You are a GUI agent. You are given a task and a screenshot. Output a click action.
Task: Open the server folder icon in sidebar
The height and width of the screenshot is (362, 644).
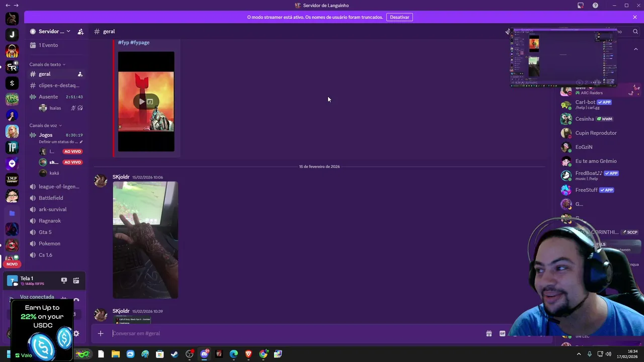point(12,213)
